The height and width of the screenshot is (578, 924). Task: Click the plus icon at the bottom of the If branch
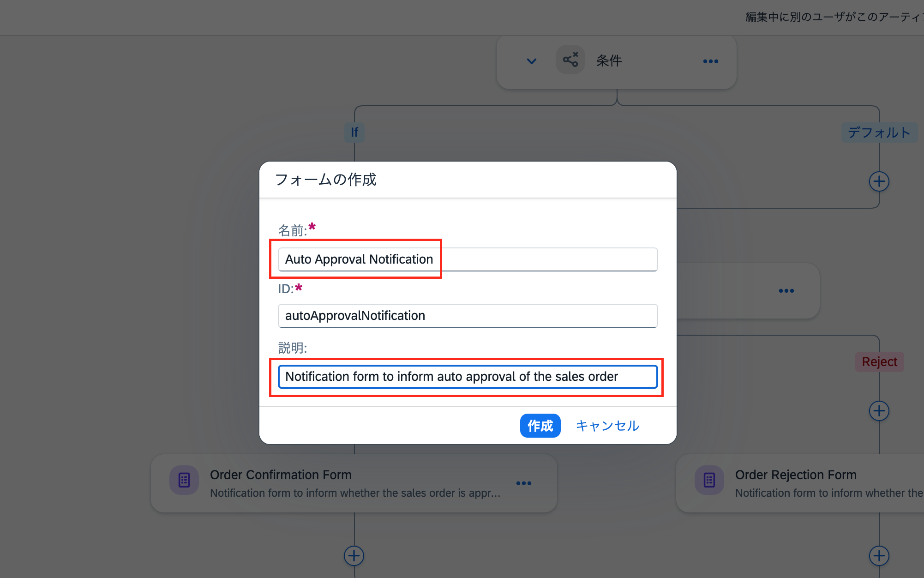(x=354, y=556)
